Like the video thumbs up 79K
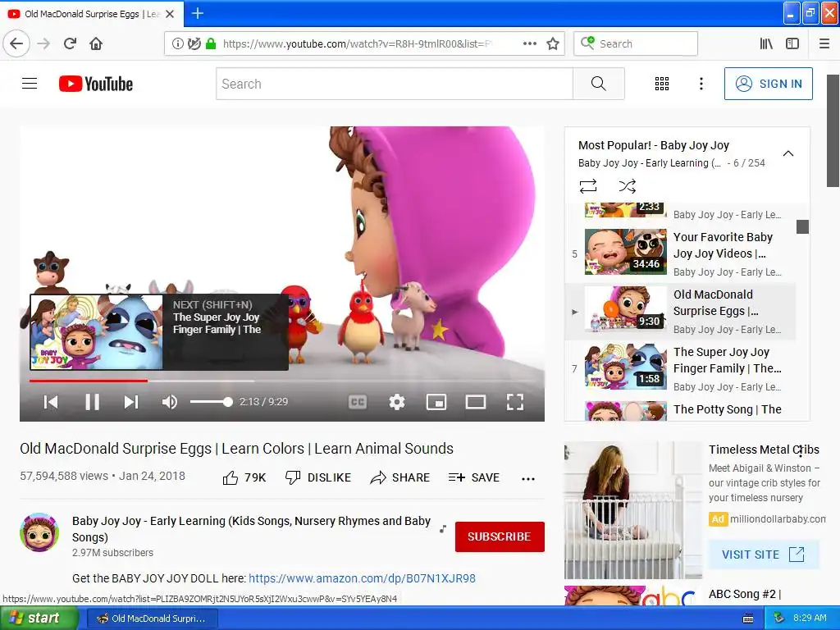This screenshot has height=630, width=840. point(244,477)
